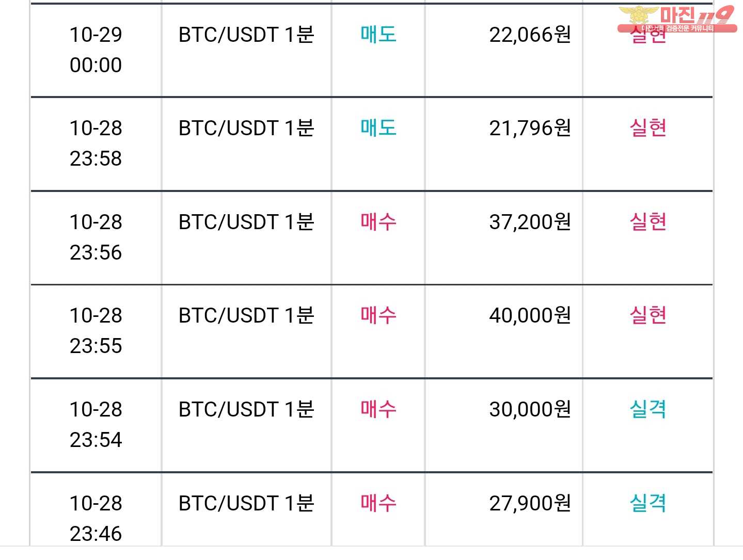
Task: Click the 마진119 watermark logo
Action: [677, 19]
